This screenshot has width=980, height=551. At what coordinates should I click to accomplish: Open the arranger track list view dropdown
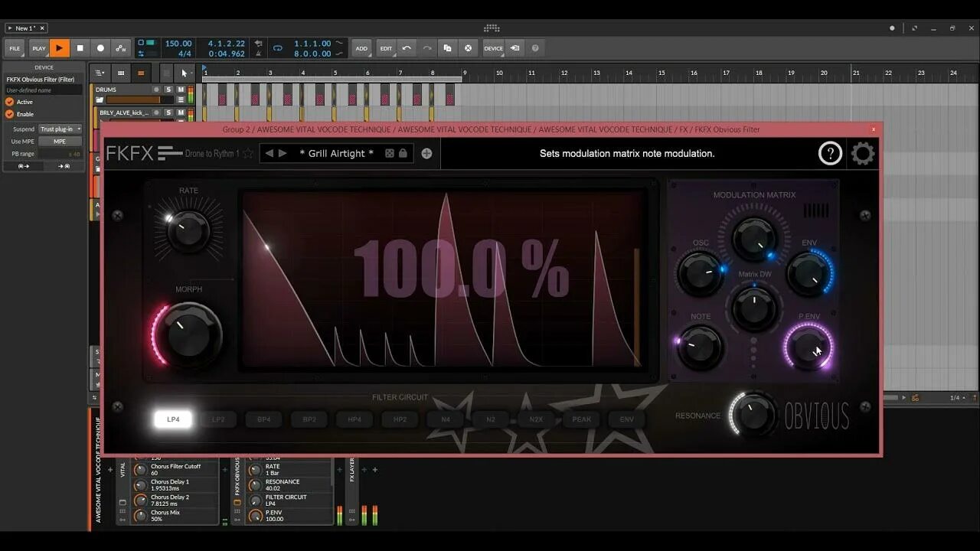(x=100, y=73)
